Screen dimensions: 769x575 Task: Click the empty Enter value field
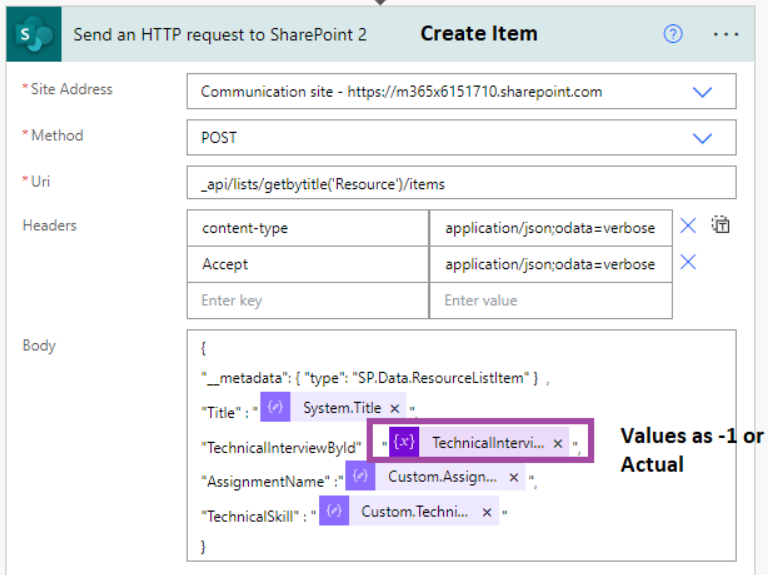551,300
